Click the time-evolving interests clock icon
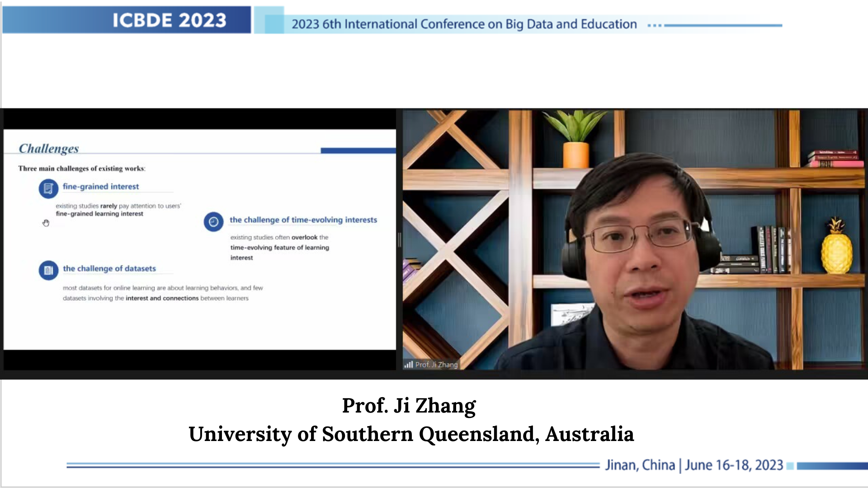This screenshot has width=868, height=488. click(x=213, y=221)
